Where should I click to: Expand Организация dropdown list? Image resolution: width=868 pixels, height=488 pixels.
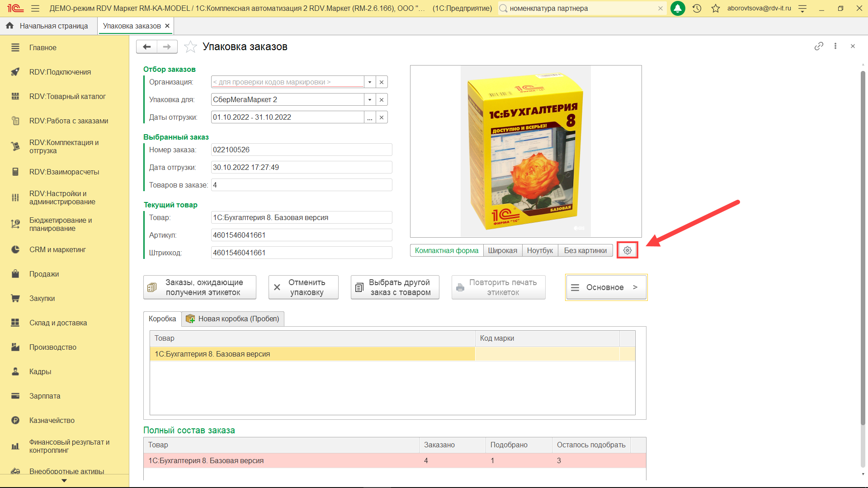[370, 82]
